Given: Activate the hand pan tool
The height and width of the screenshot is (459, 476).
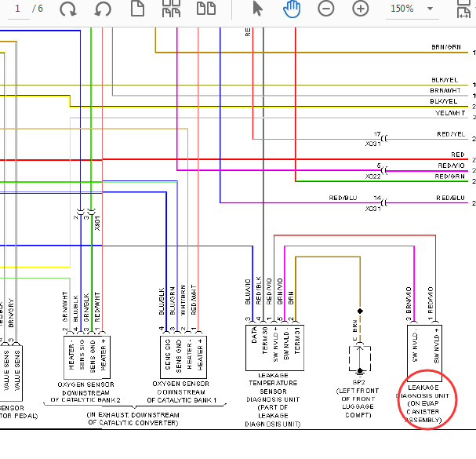Looking at the screenshot, I should 292,9.
